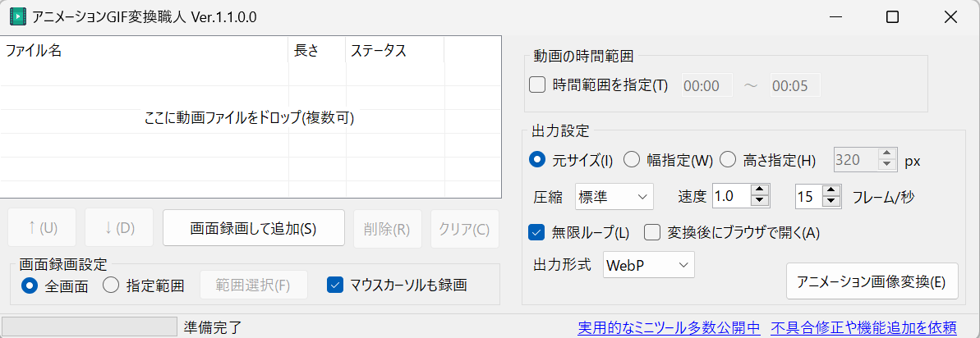Choose the 高さ指定 size option
The height and width of the screenshot is (338, 980).
point(727,160)
